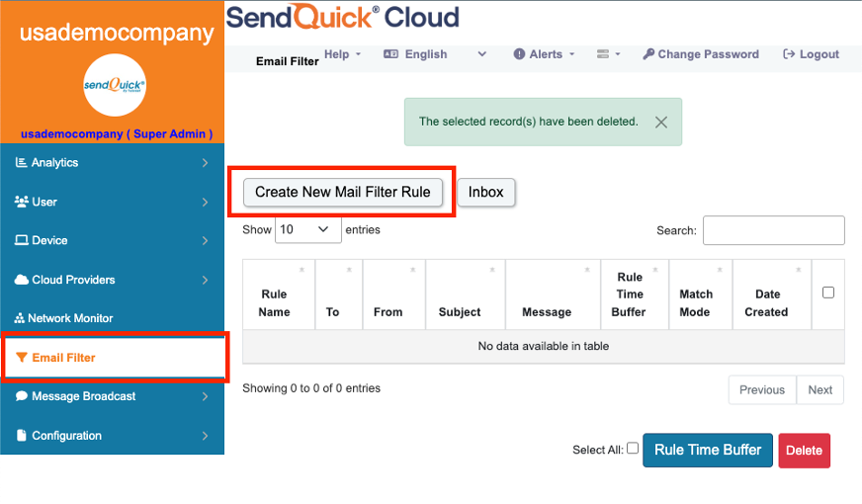Click the usademocompany Super Admin link
862x504 pixels.
tap(117, 133)
